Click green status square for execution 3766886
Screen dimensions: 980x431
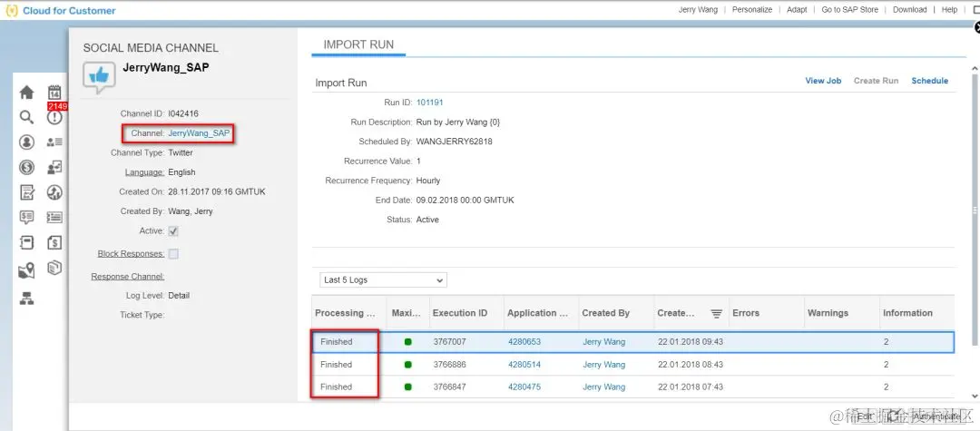coord(408,364)
